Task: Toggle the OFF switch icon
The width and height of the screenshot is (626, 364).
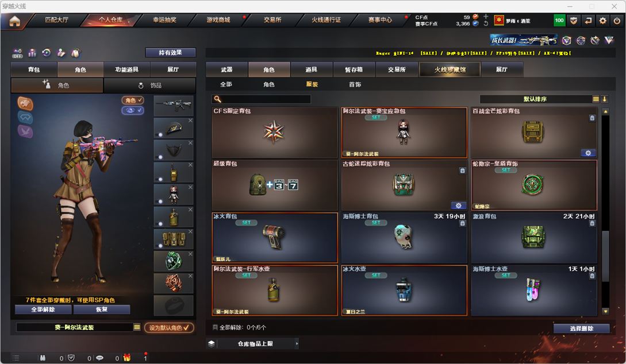Action: coord(17,53)
